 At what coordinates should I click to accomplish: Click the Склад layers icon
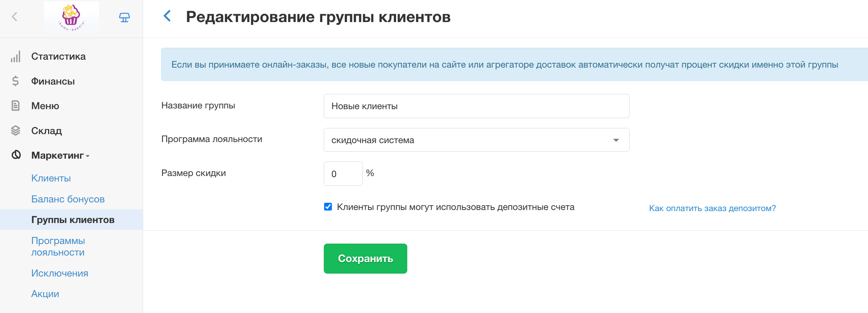coord(16,130)
